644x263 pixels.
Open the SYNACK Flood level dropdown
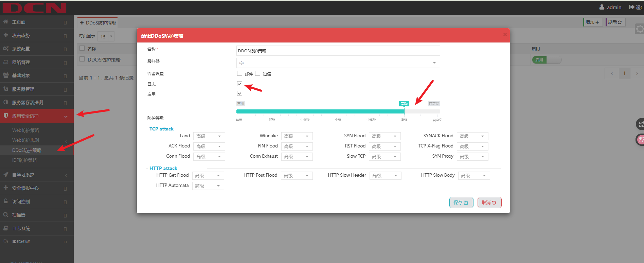coord(472,136)
